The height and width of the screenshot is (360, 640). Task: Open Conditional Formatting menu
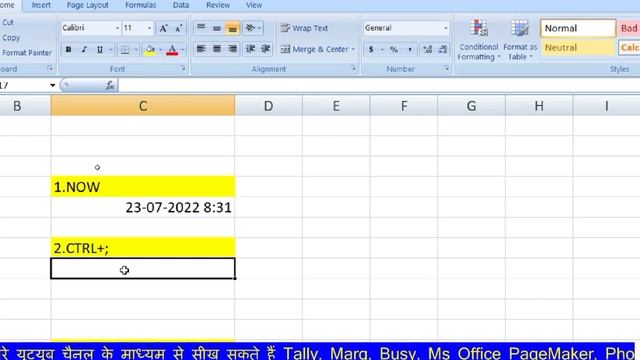coord(478,40)
